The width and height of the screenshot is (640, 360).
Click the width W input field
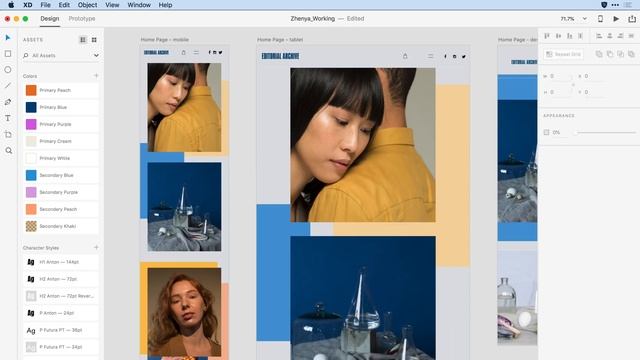(560, 76)
